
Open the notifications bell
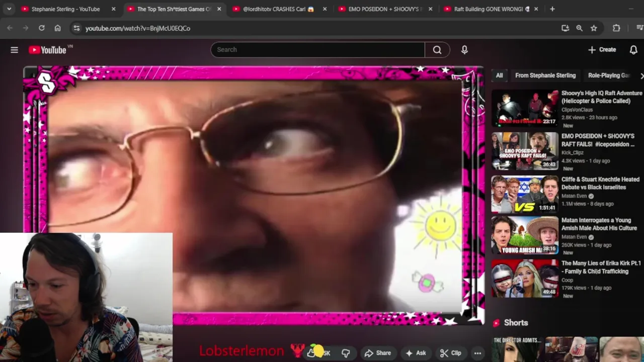click(633, 50)
